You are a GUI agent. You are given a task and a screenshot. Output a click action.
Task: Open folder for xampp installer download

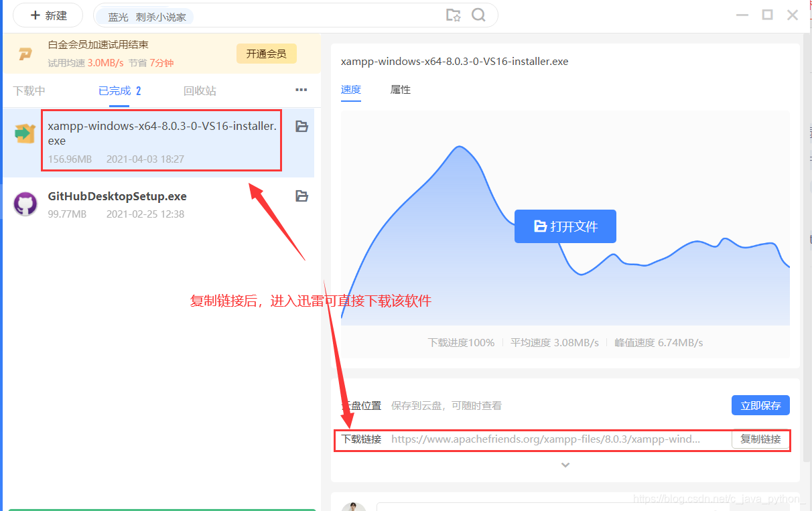coord(302,126)
